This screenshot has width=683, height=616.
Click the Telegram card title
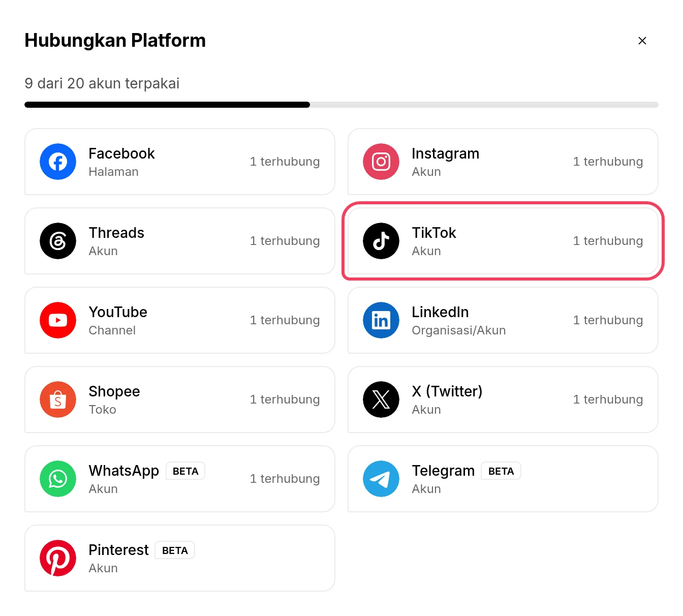[443, 471]
